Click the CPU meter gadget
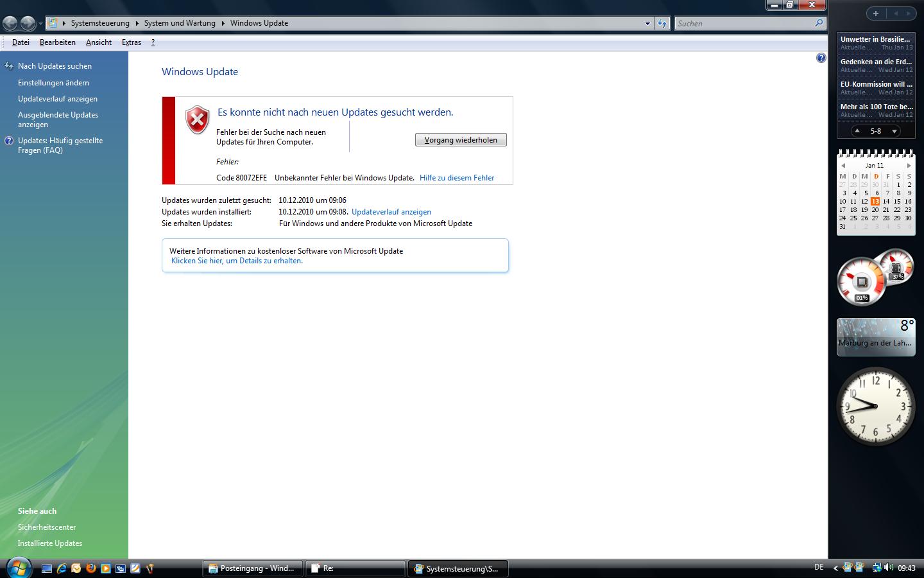This screenshot has height=578, width=924. click(863, 281)
